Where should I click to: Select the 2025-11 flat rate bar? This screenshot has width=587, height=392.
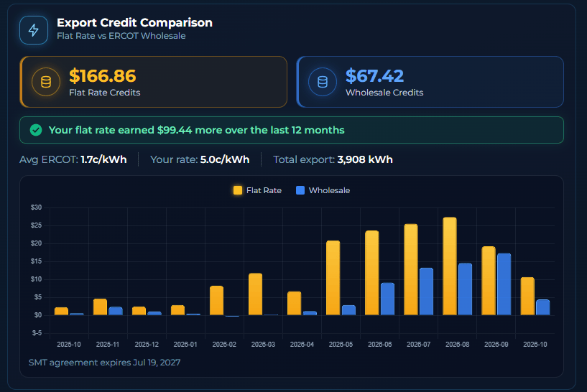coord(100,307)
